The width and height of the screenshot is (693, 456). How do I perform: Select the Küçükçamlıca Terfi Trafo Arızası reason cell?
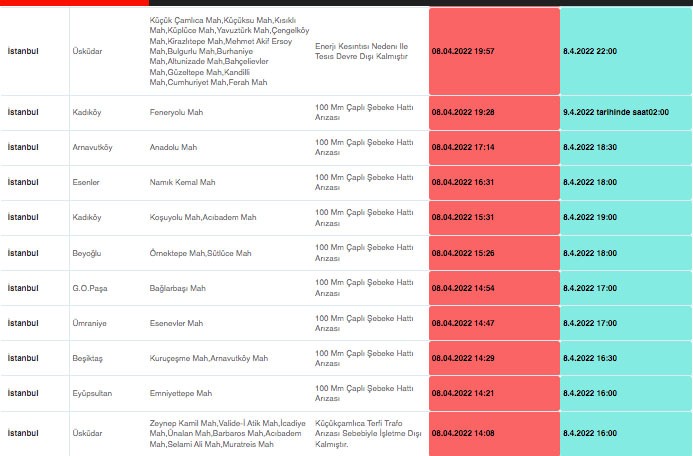[364, 433]
